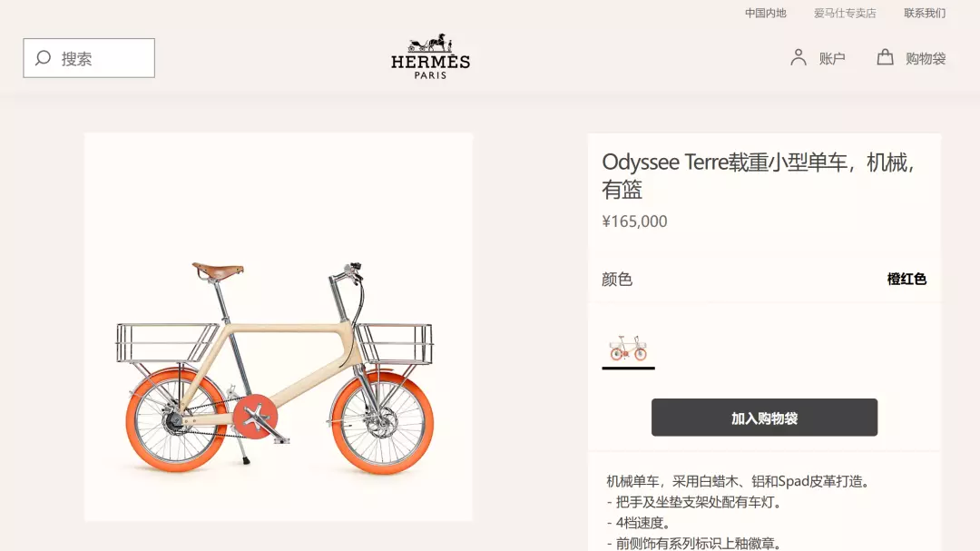
Task: Open the 爱马仕专卖店 store locator
Action: [845, 13]
